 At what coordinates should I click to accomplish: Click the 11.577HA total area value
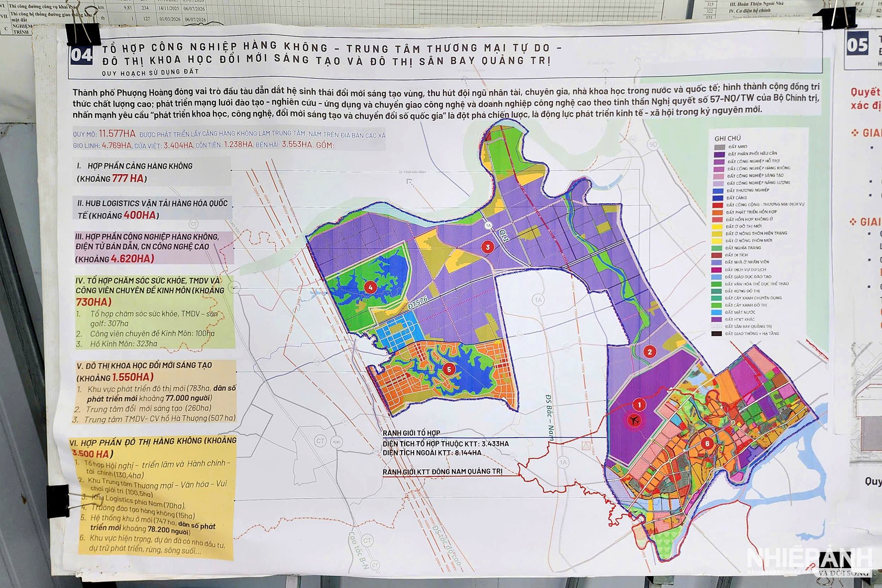tap(117, 133)
